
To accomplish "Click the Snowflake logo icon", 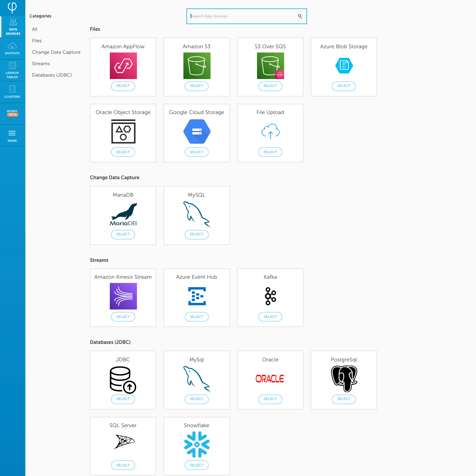I will click(197, 444).
